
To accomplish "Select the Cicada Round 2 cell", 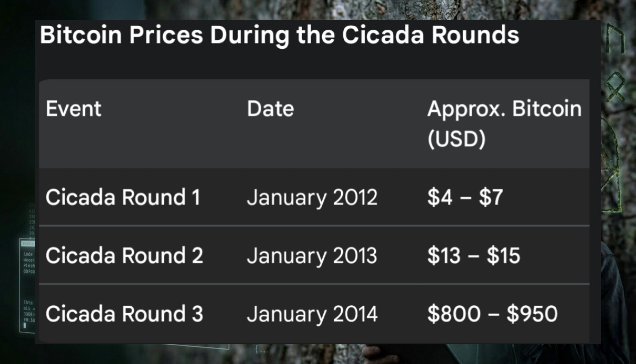I will 124,255.
